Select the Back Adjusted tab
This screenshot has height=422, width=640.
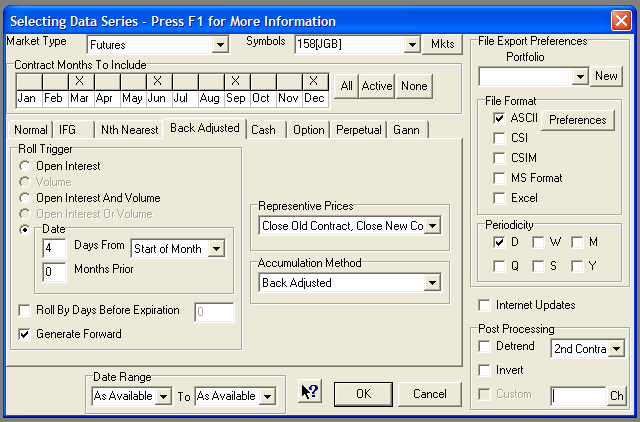[x=204, y=128]
